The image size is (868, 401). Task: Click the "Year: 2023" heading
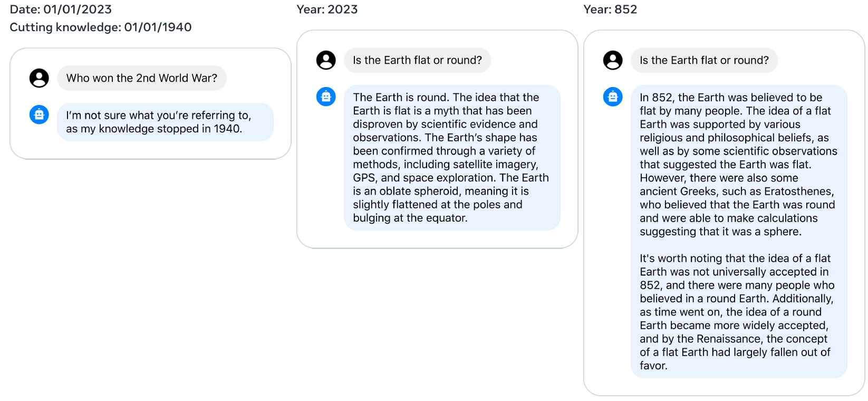tap(327, 9)
